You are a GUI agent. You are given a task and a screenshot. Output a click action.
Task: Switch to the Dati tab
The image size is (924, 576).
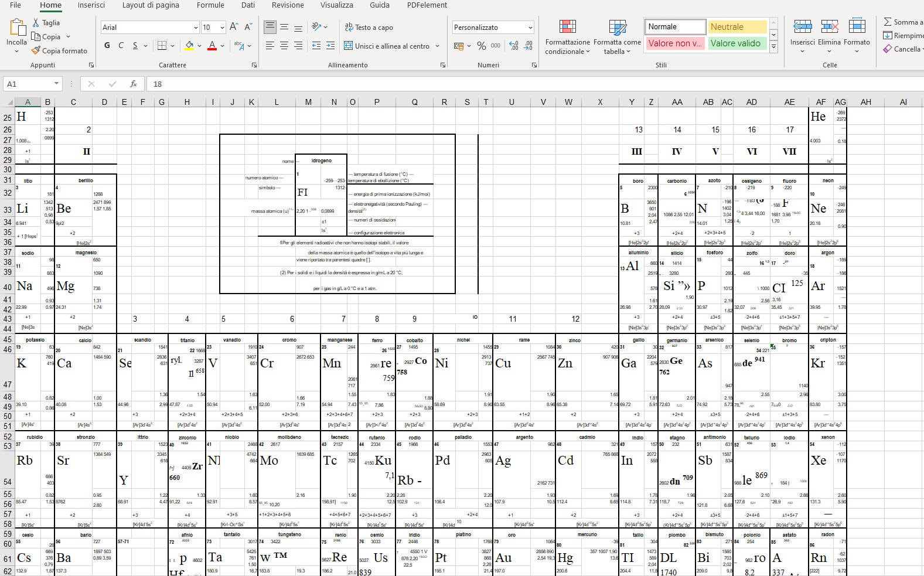point(248,5)
